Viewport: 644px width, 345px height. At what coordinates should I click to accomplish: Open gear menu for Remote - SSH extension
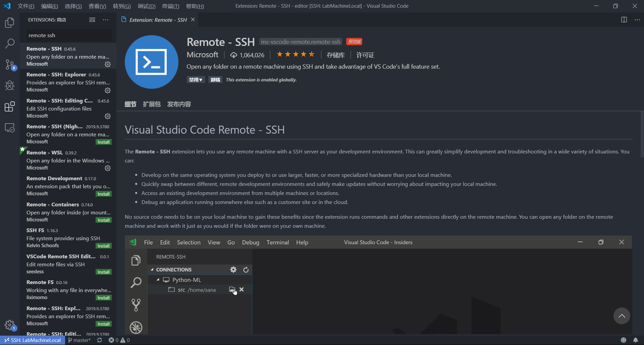click(108, 64)
